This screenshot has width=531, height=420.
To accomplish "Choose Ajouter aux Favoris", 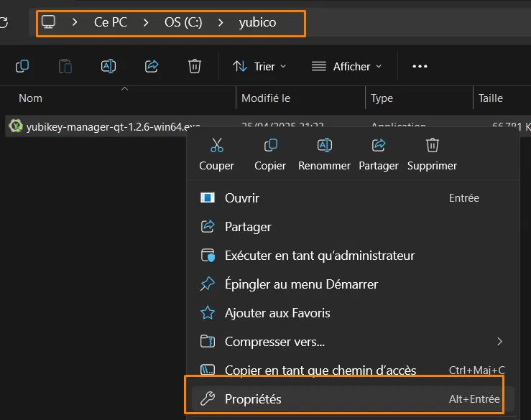I will pyautogui.click(x=352, y=313).
